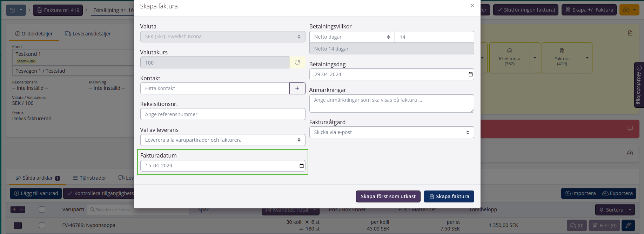
Task: Expand the Fakturaåtgärd dropdown
Action: pyautogui.click(x=391, y=132)
